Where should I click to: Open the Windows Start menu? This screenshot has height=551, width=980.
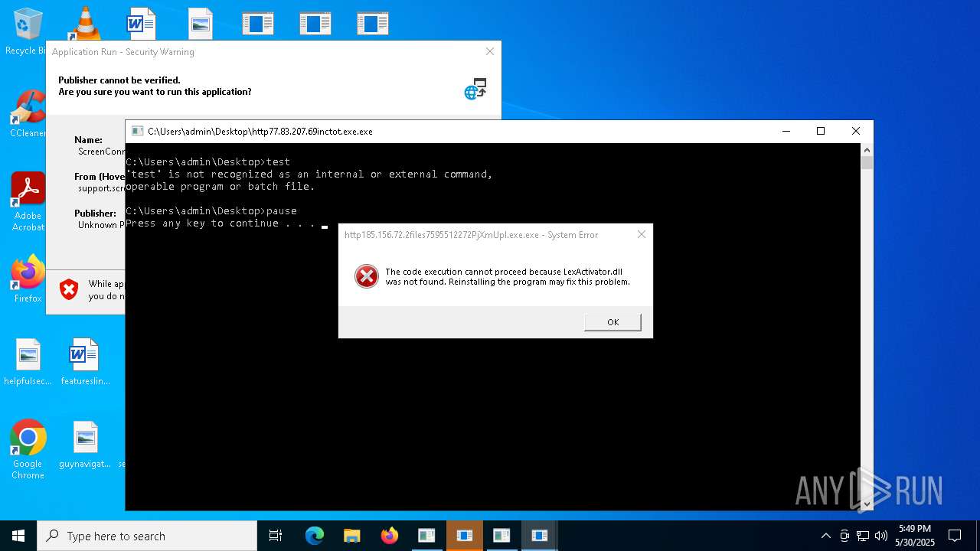[18, 536]
